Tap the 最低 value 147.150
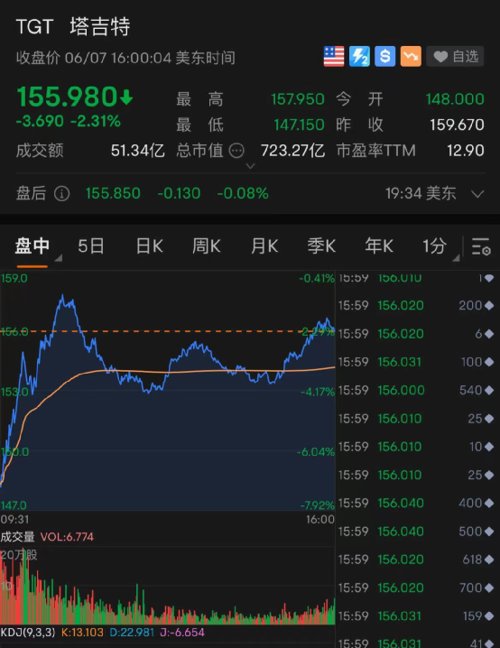This screenshot has width=500, height=648. pos(299,125)
